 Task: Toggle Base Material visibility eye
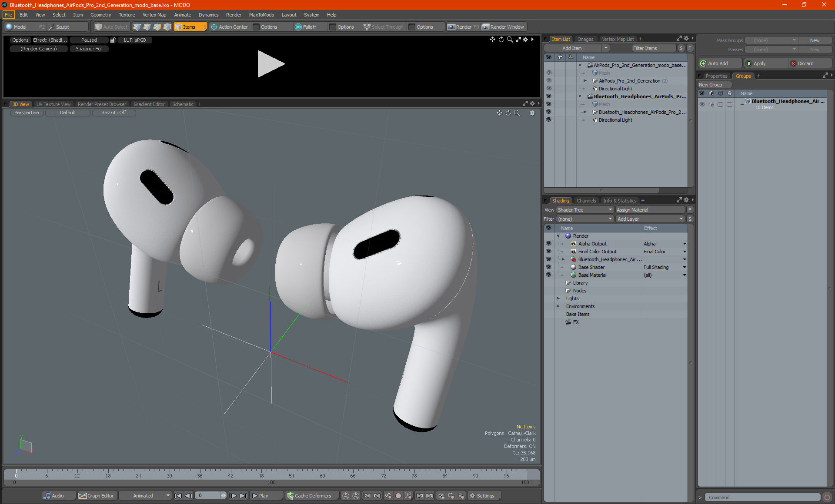click(548, 275)
